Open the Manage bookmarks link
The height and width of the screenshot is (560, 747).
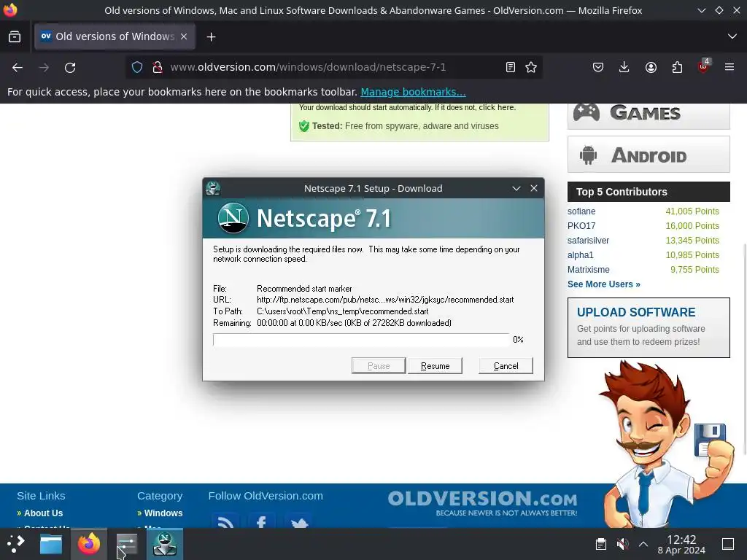point(413,92)
